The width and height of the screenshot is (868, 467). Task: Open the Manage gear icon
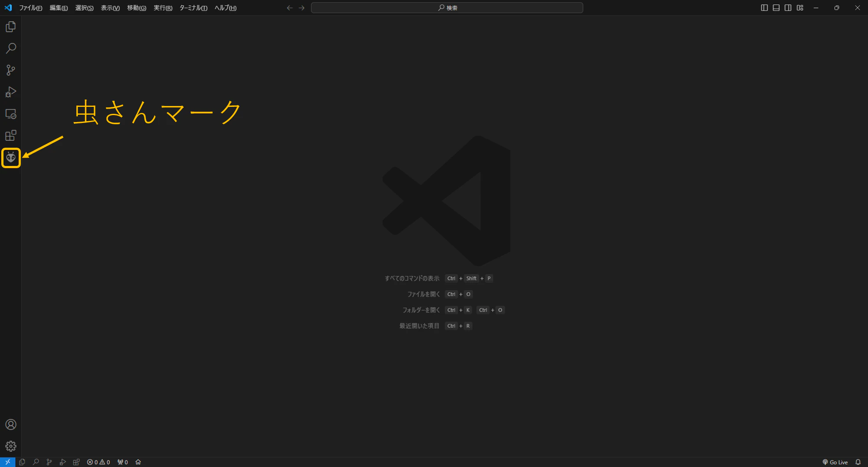[x=11, y=446]
